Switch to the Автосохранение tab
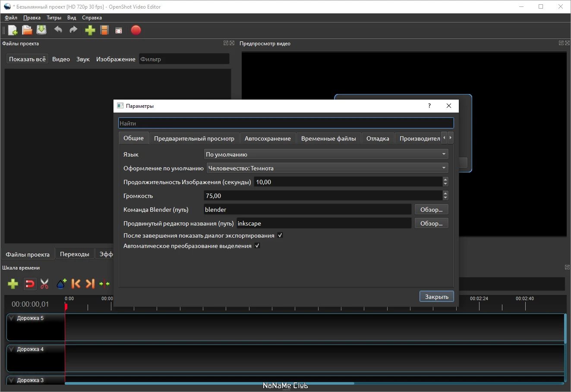 [268, 138]
